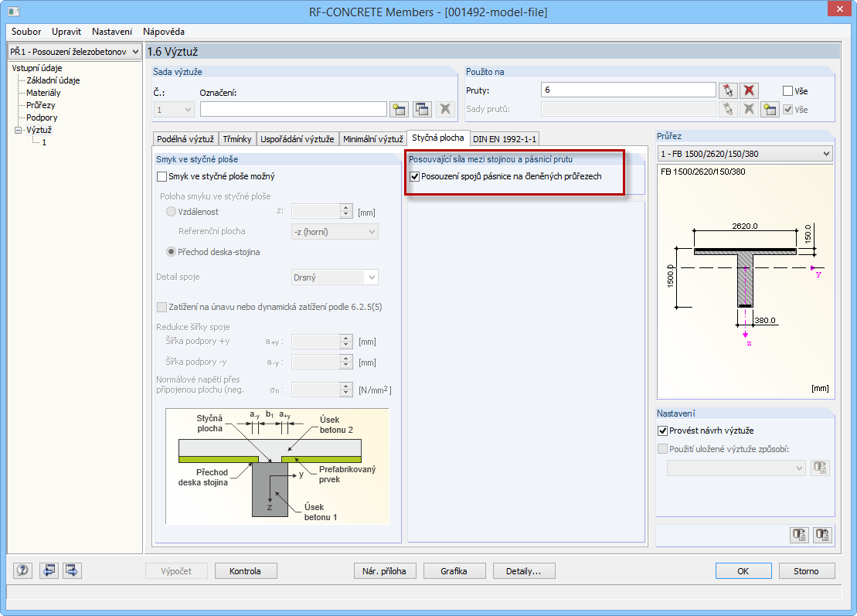This screenshot has width=857, height=616.
Task: Click right cross-section info icon below Nastavení
Action: pos(822,535)
